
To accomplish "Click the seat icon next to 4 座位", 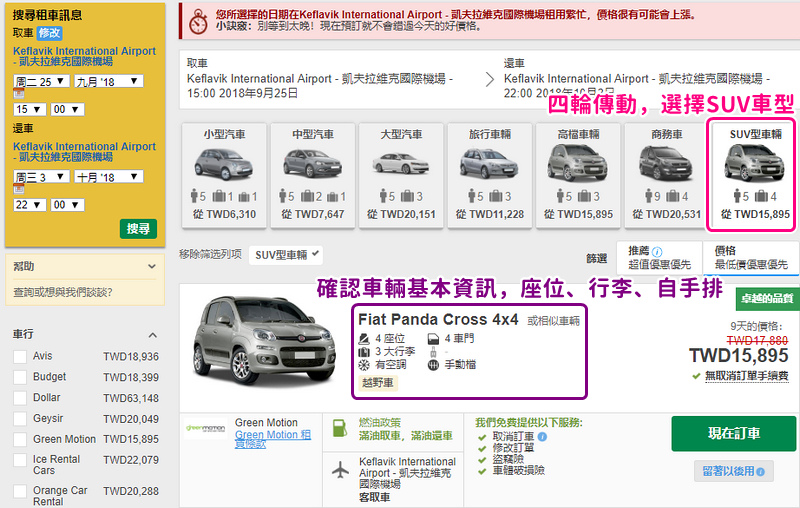I will tap(364, 338).
